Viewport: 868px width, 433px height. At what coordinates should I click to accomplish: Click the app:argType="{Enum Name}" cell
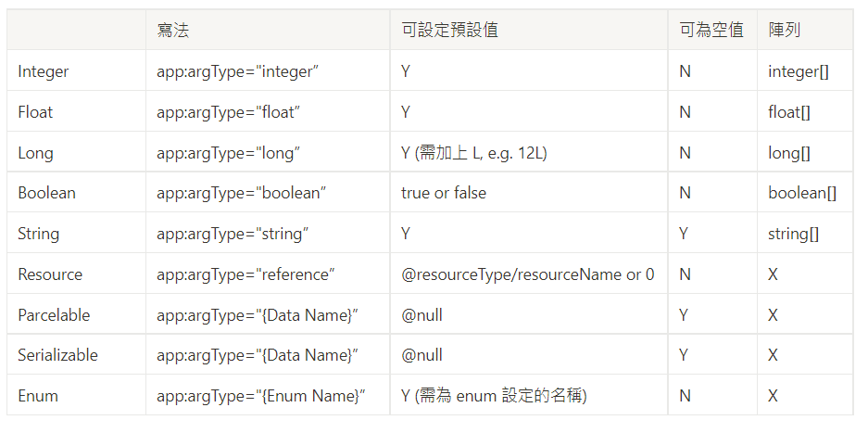click(261, 396)
